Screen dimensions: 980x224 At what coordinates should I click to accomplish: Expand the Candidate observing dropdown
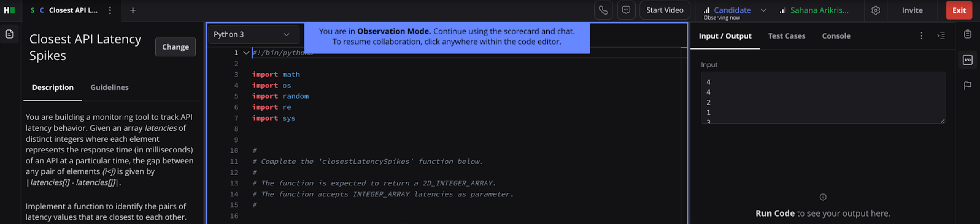[x=763, y=10]
